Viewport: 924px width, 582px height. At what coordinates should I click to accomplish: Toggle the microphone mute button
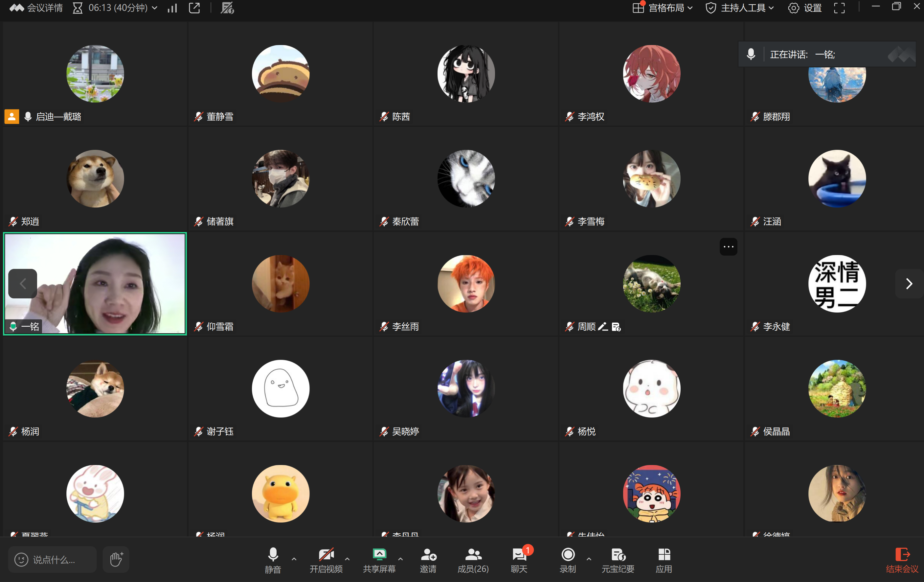(x=273, y=559)
